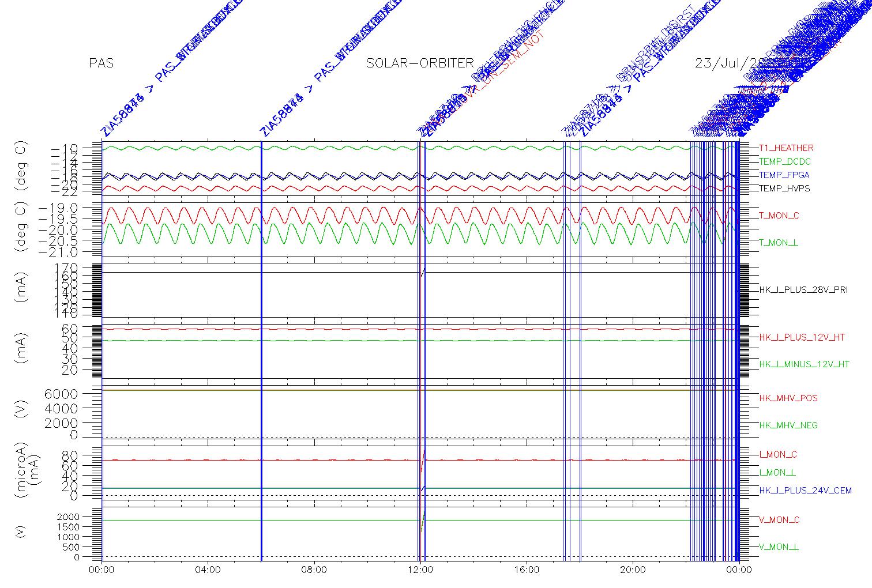Pick the HK_I_PLUS_12V_HT legend label
The image size is (872, 588).
pyautogui.click(x=802, y=337)
